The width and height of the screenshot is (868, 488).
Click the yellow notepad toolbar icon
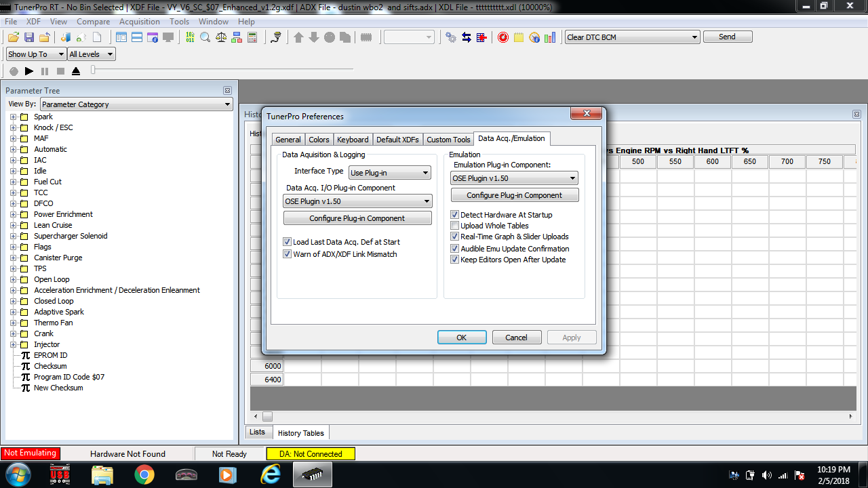[x=519, y=37]
